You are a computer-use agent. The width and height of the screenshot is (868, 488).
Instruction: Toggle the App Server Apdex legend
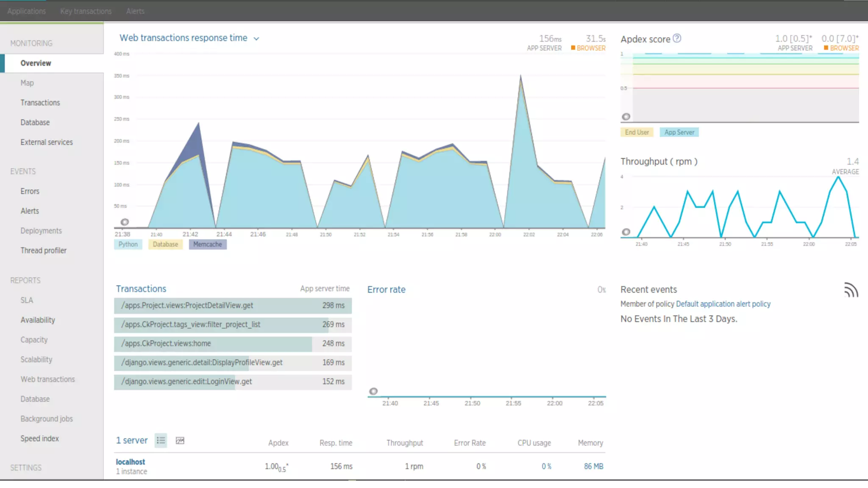tap(679, 132)
